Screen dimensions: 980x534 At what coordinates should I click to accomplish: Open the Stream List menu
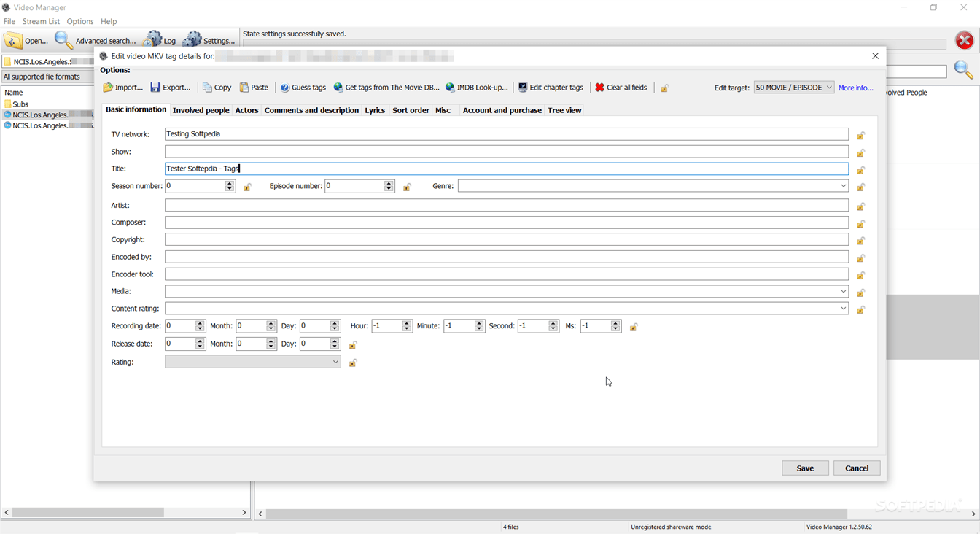41,21
